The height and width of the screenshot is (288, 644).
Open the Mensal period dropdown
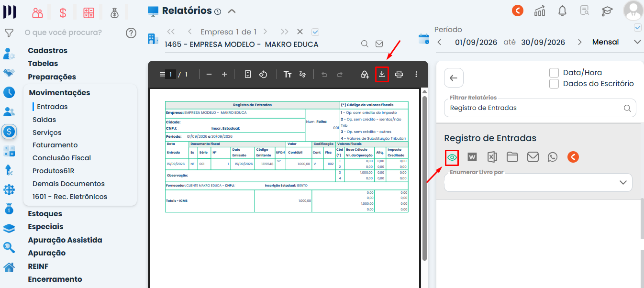tap(616, 42)
